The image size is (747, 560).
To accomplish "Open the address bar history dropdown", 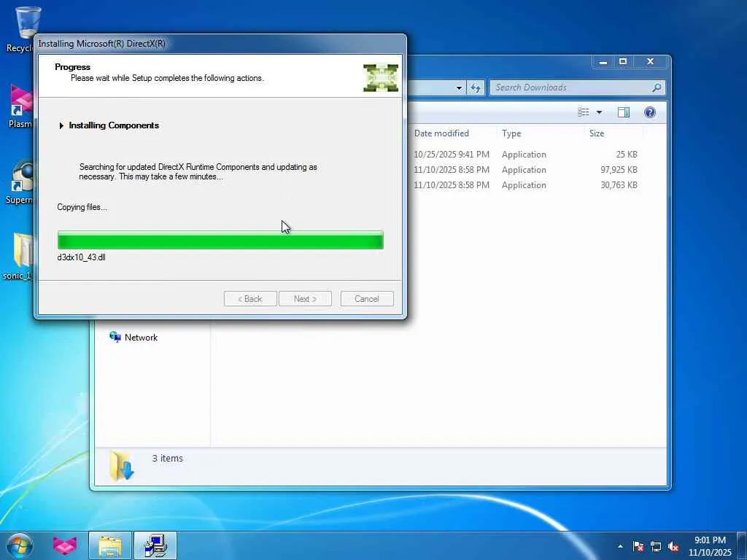I will (x=459, y=87).
